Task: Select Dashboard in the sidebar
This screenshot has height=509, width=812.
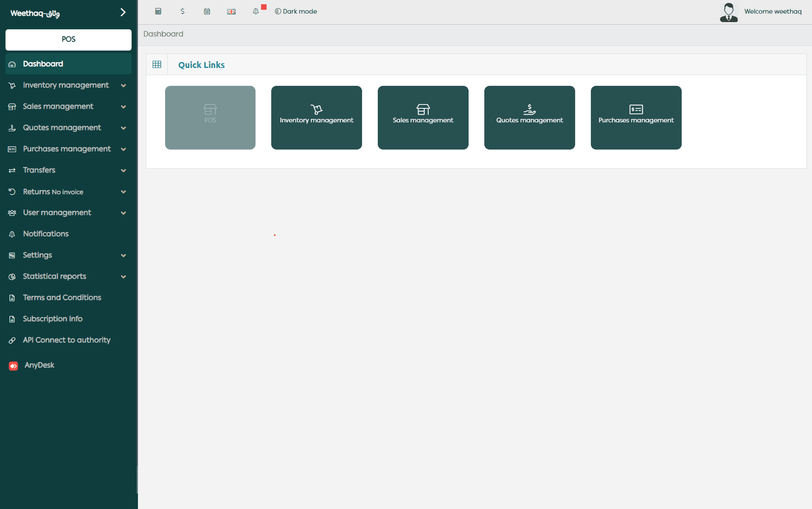Action: pos(43,64)
